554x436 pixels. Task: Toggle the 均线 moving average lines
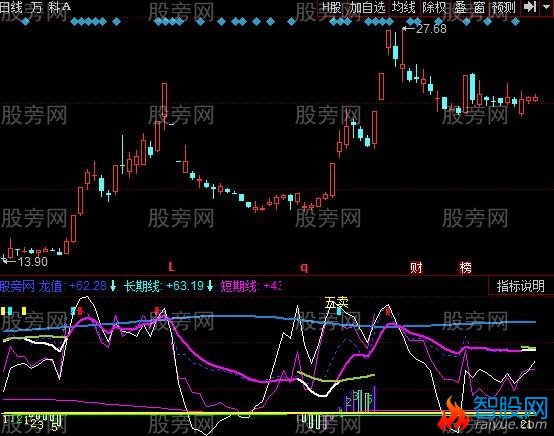click(404, 7)
